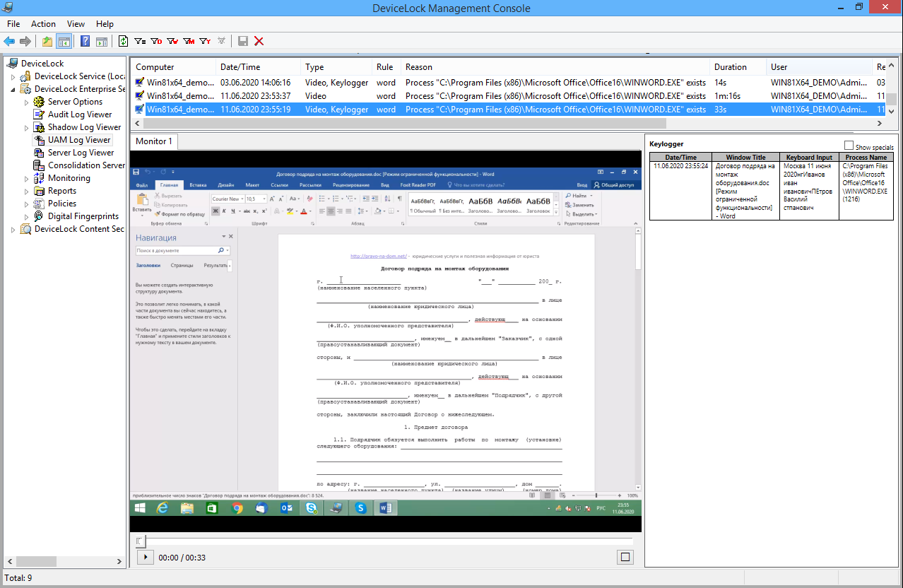Click the Forward arrow toolbar icon
The width and height of the screenshot is (903, 588).
pyautogui.click(x=26, y=41)
